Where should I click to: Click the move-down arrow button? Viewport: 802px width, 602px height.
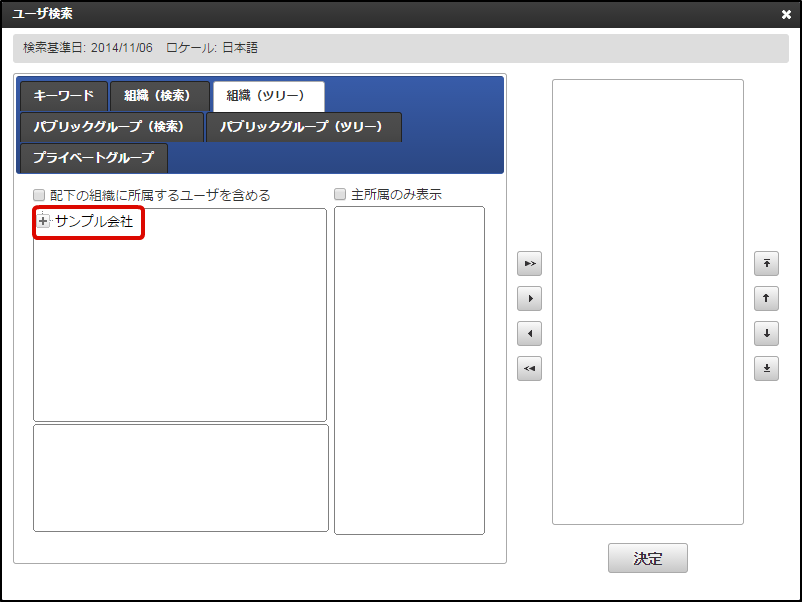766,333
